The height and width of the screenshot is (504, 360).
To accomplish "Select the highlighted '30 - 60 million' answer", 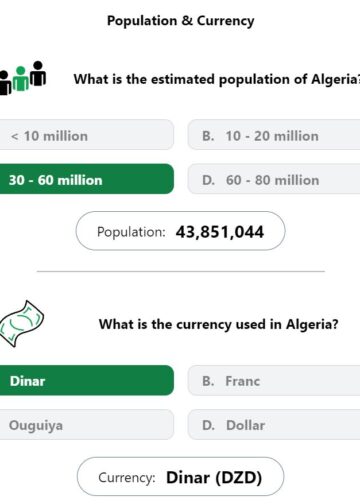I will pos(87,179).
